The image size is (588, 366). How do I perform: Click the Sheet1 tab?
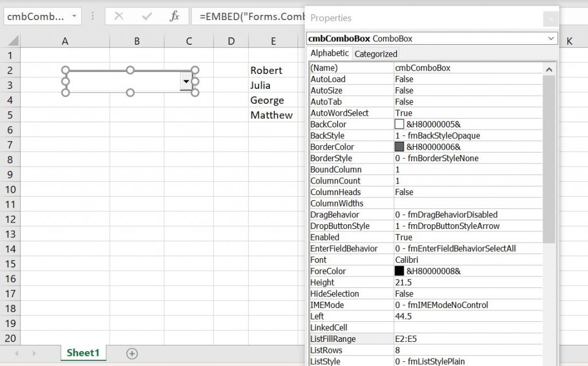coord(83,354)
